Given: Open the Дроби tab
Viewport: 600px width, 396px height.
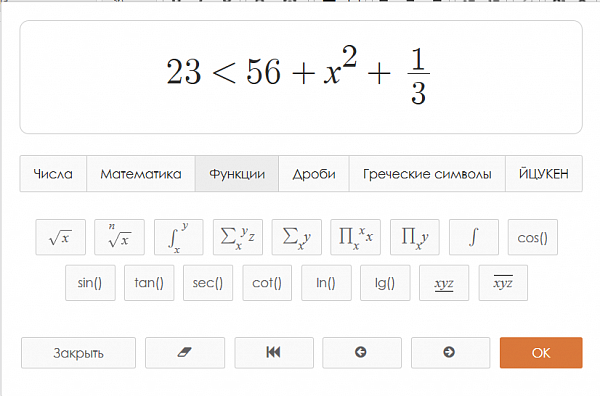Looking at the screenshot, I should click(x=314, y=174).
